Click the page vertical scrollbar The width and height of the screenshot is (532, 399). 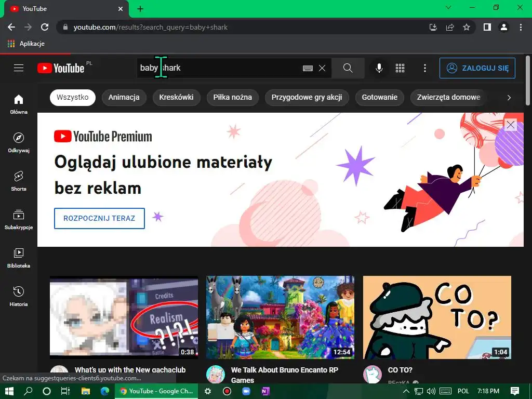pos(528,82)
